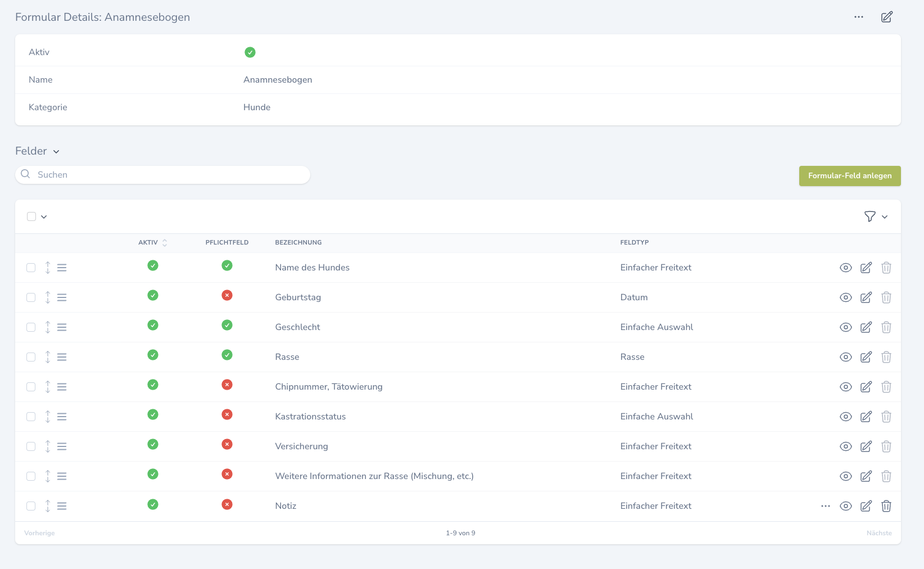Viewport: 924px width, 569px height.
Task: Edit the Geburtstag field
Action: tap(866, 297)
